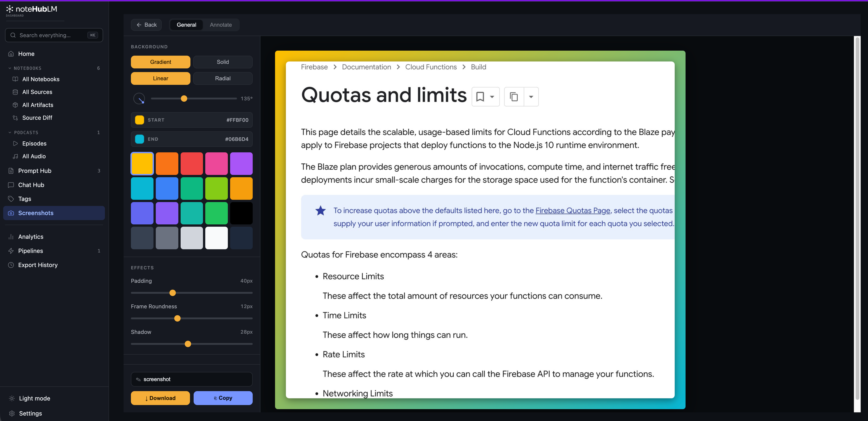The height and width of the screenshot is (421, 868).
Task: Click the Screenshots camera icon
Action: pyautogui.click(x=11, y=213)
